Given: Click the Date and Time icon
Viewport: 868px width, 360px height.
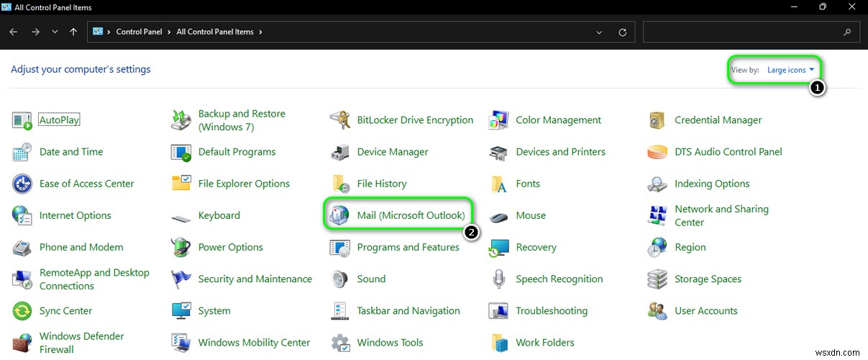Looking at the screenshot, I should pos(22,152).
